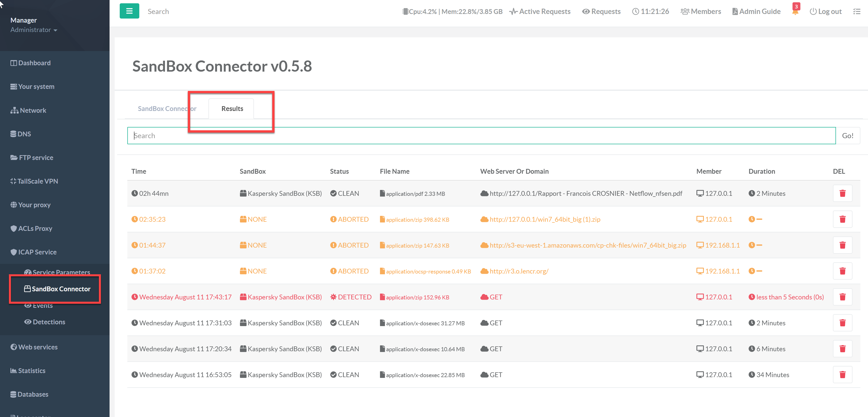Open the task list icon top right

pos(857,11)
